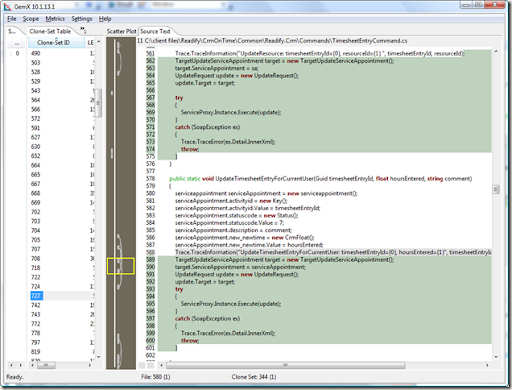Image resolution: width=512 pixels, height=390 pixels.
Task: Open the File menu
Action: (x=12, y=19)
